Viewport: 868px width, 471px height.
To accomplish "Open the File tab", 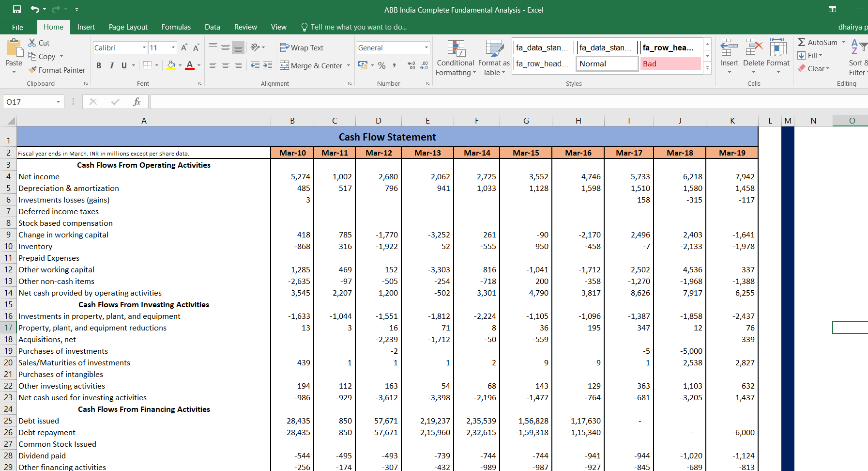I will coord(17,27).
